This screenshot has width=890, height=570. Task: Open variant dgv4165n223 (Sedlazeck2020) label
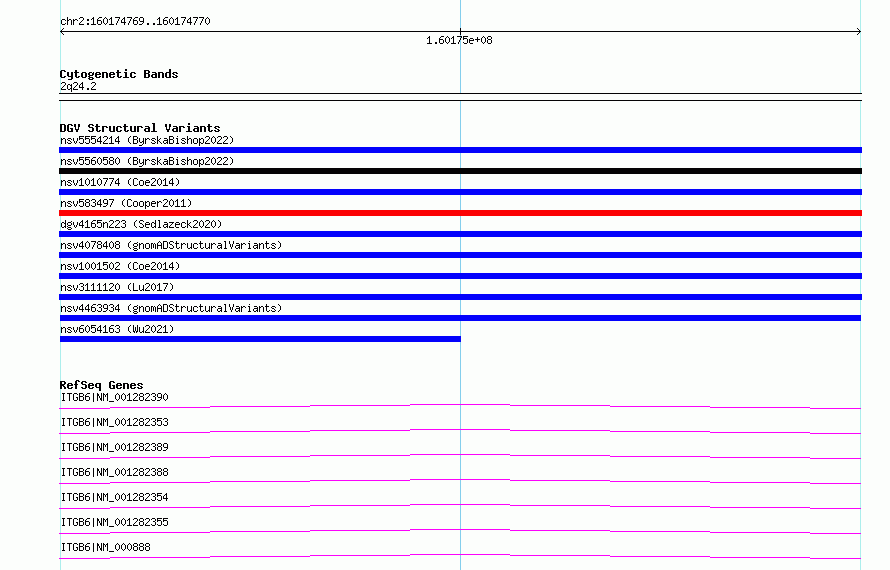point(141,224)
